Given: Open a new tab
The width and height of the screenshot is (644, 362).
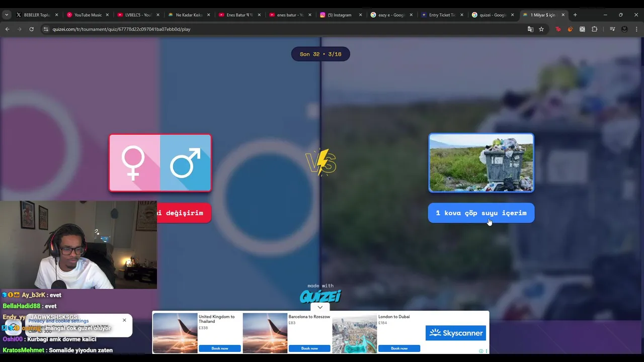Looking at the screenshot, I should click(x=575, y=15).
